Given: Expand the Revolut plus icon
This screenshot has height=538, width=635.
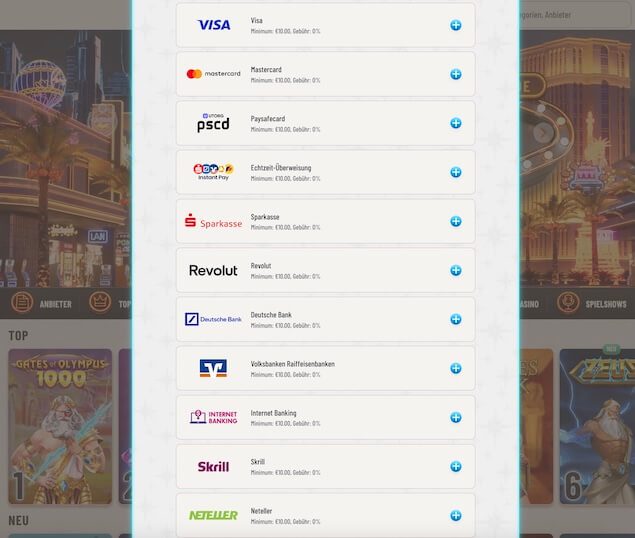Looking at the screenshot, I should [456, 270].
